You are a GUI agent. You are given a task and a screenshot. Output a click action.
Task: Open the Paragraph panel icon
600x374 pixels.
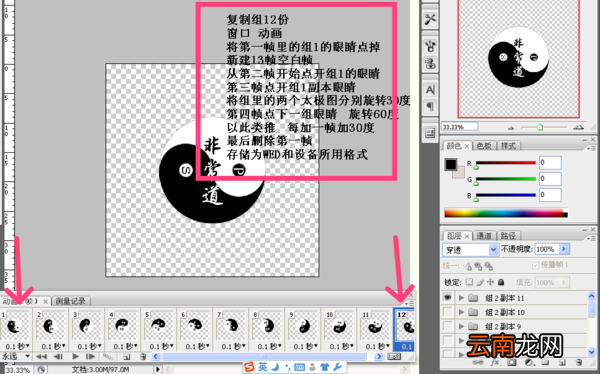pyautogui.click(x=430, y=106)
